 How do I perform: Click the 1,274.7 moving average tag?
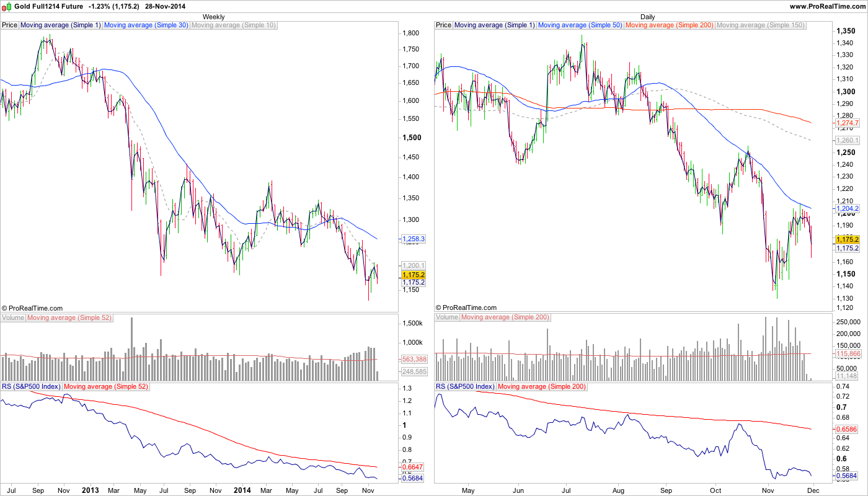[x=848, y=123]
